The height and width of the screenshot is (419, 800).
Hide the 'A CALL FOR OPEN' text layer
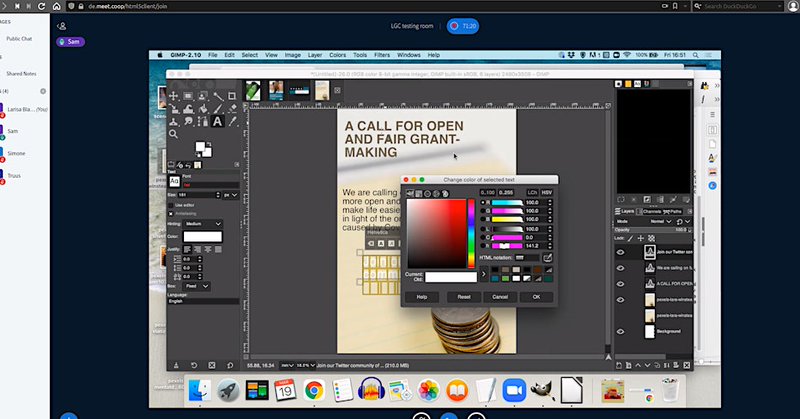point(620,284)
